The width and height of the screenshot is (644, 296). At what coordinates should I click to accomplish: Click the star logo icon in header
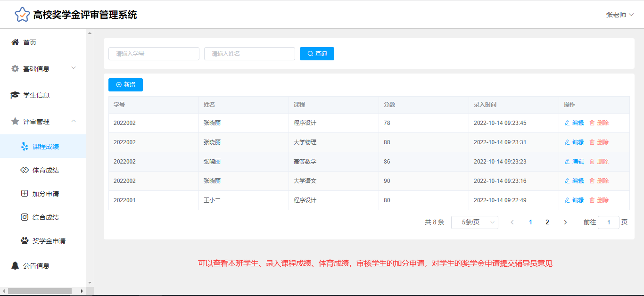click(x=22, y=15)
